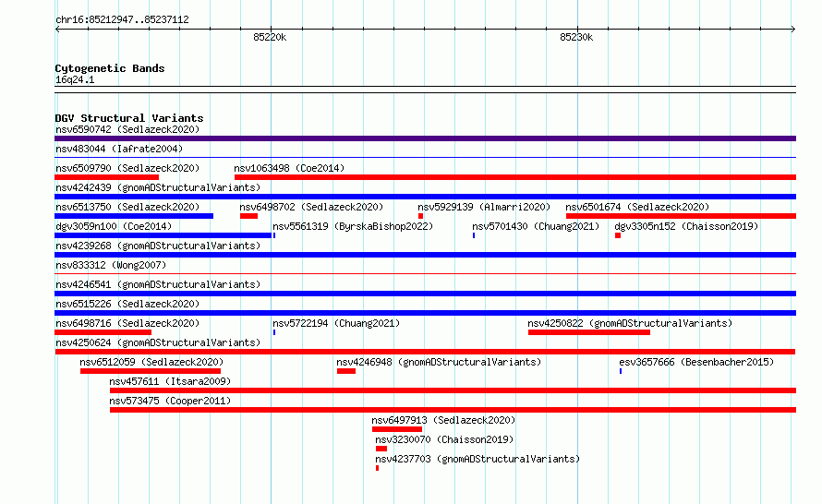
Task: Click right arrow end of ruler
Action: (793, 30)
